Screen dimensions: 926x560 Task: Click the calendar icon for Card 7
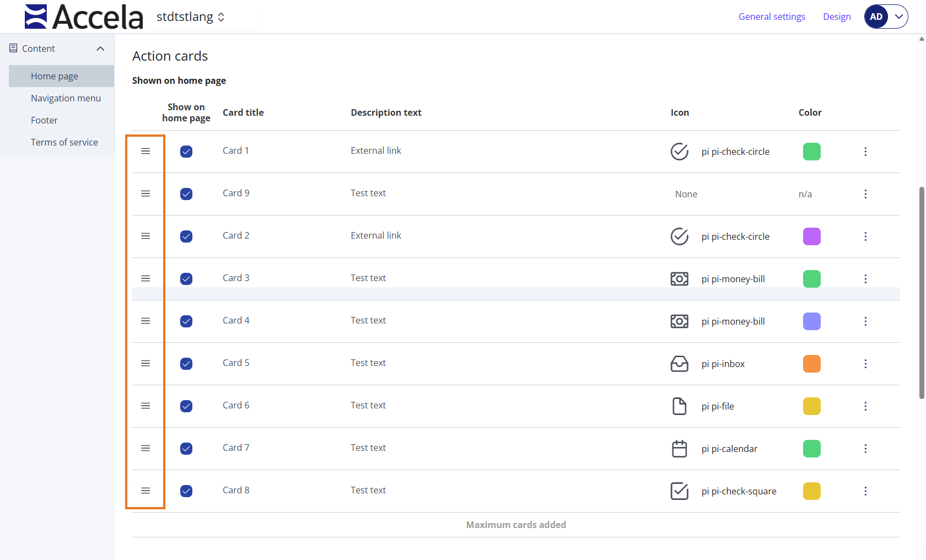tap(679, 449)
